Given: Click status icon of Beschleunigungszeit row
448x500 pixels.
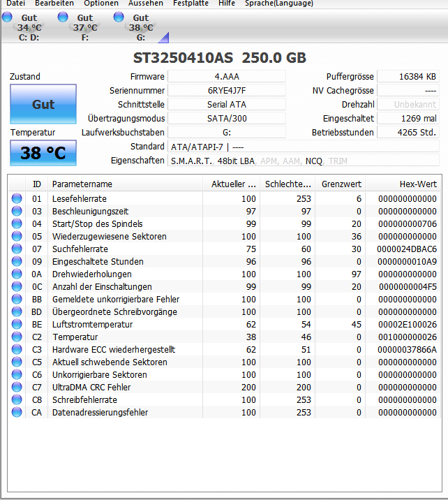Looking at the screenshot, I should coord(17,211).
